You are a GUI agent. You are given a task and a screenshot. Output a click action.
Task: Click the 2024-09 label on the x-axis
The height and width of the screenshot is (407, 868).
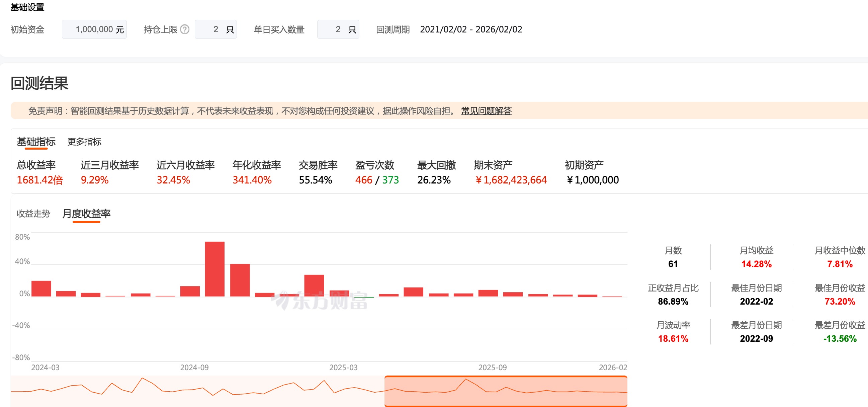[x=194, y=367]
